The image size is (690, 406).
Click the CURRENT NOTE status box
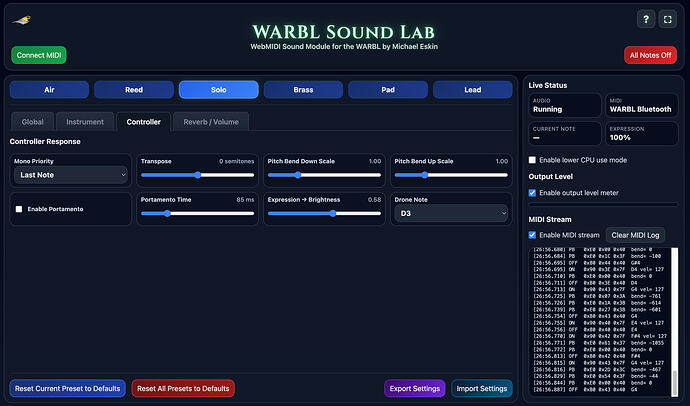coord(565,133)
